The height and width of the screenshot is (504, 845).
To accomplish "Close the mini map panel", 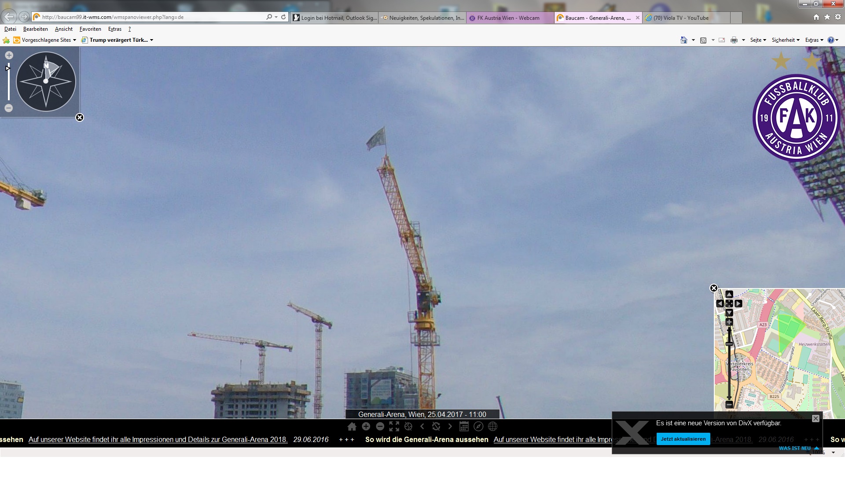I will coord(714,289).
